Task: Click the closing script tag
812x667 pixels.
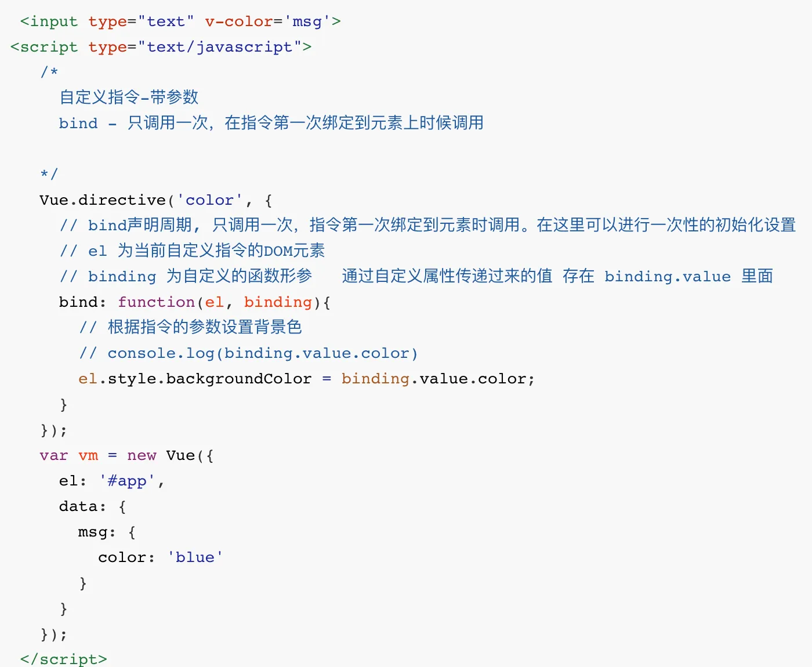Action: point(64,659)
